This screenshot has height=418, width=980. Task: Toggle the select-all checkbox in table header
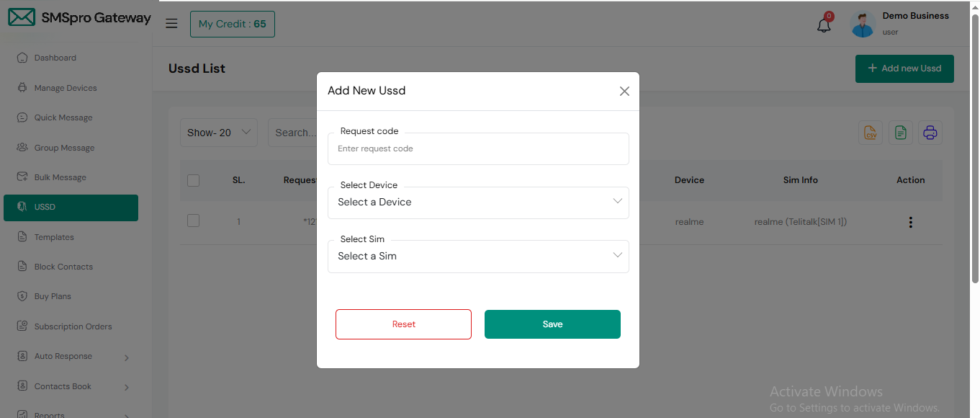(x=193, y=180)
